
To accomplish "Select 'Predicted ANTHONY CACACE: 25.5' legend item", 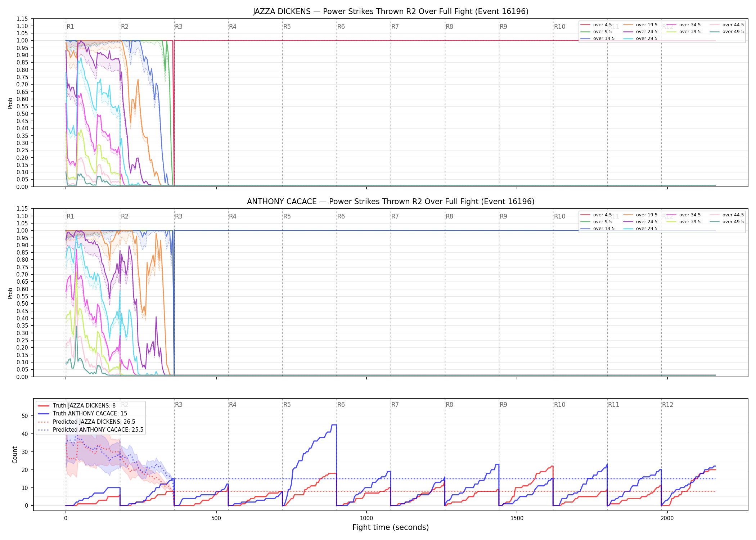I will pos(90,429).
